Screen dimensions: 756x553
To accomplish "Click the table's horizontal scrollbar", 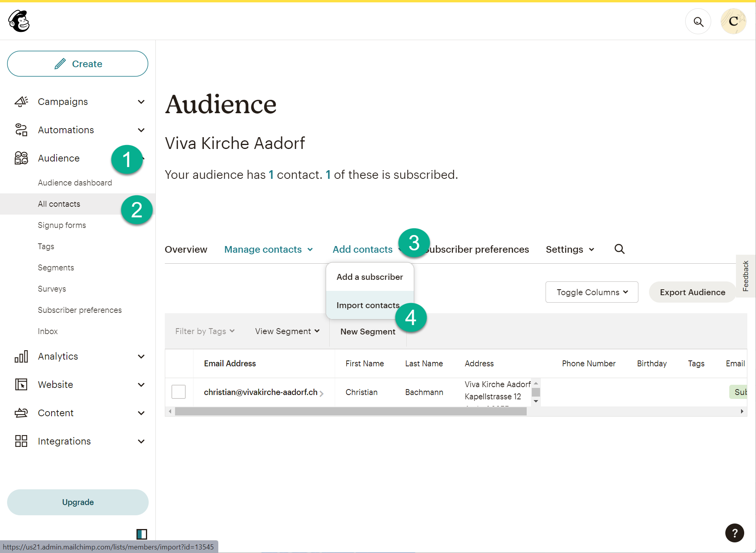I will (x=350, y=412).
